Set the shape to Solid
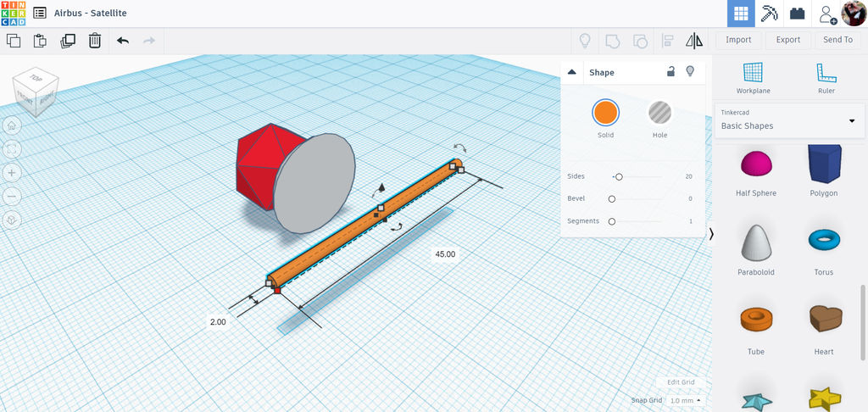The height and width of the screenshot is (412, 868). 605,113
